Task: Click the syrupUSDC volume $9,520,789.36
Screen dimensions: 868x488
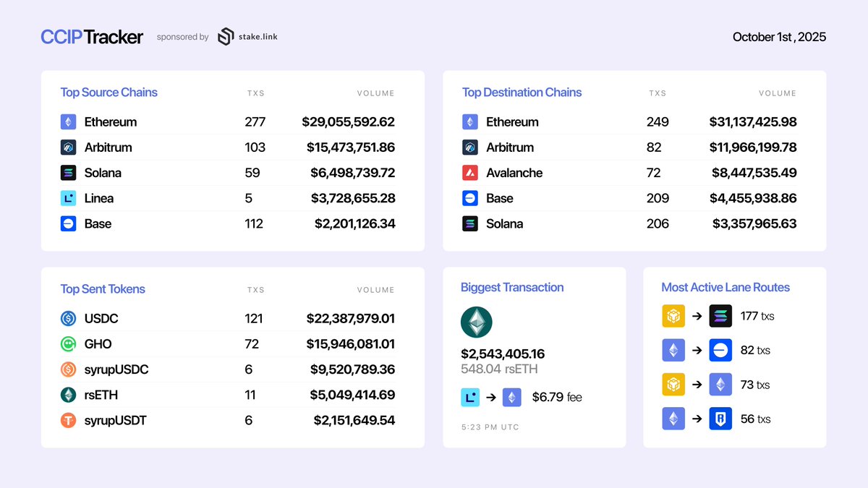Action: [x=353, y=369]
